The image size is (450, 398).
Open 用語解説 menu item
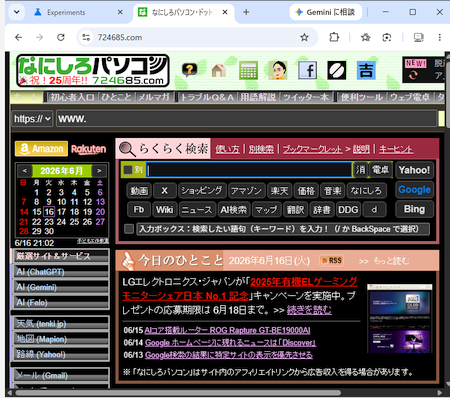[x=258, y=97]
